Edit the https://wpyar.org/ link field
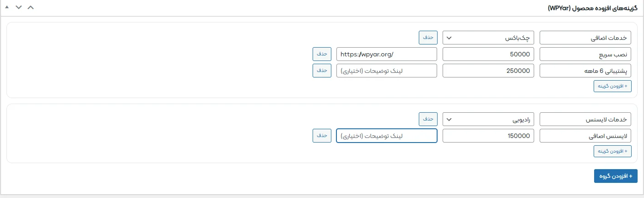Viewport: 644px width, 198px height. click(x=386, y=54)
